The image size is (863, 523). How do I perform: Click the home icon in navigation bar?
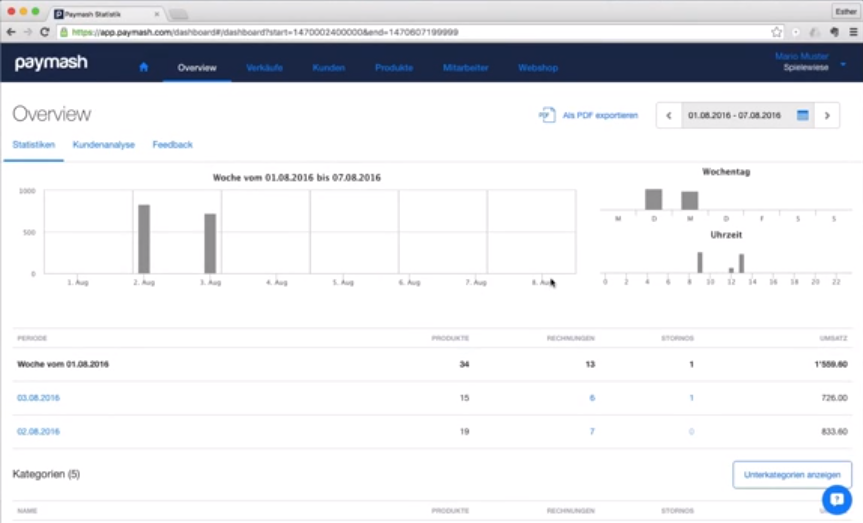(x=143, y=68)
